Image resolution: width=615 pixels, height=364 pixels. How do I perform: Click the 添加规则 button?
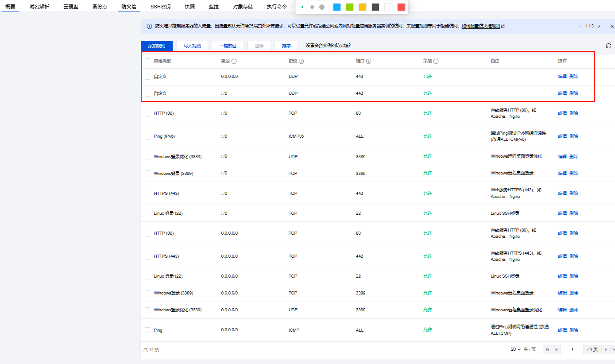[x=157, y=46]
